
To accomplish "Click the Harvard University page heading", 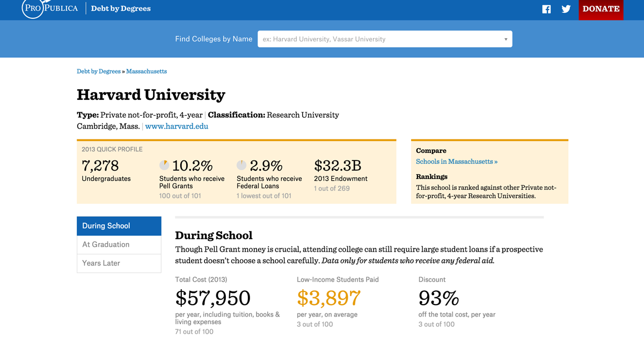I will tap(151, 95).
